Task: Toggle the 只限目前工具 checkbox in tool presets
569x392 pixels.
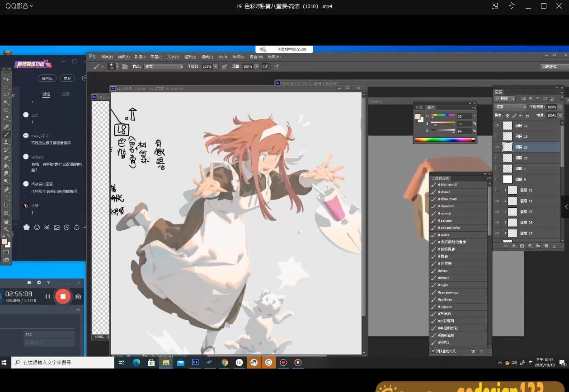Action: pyautogui.click(x=433, y=350)
